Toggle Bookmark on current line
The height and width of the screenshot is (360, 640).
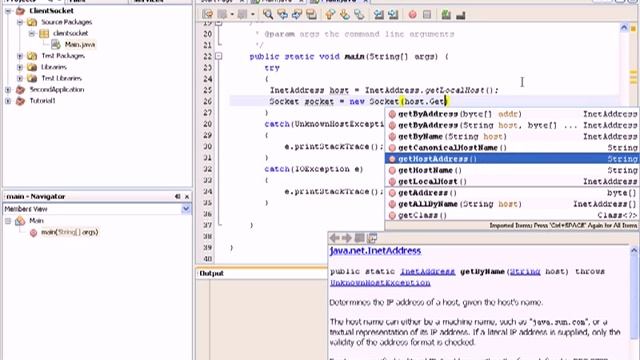359,15
